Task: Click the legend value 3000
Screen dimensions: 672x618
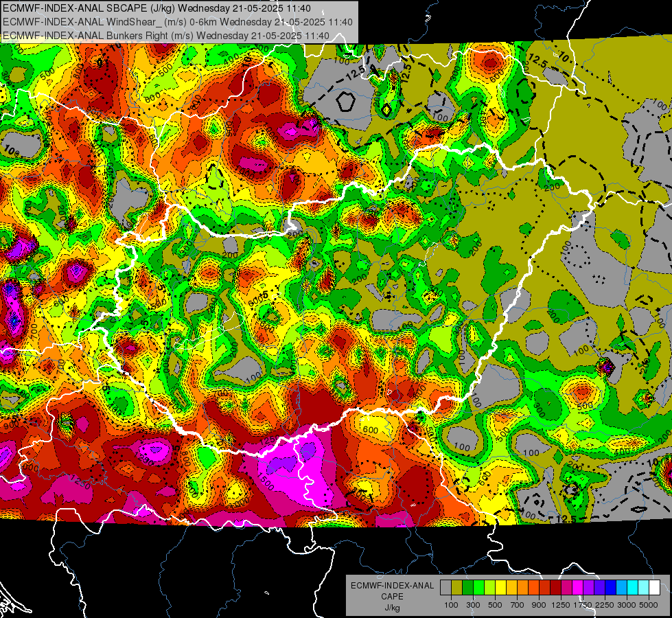Action: click(x=627, y=605)
